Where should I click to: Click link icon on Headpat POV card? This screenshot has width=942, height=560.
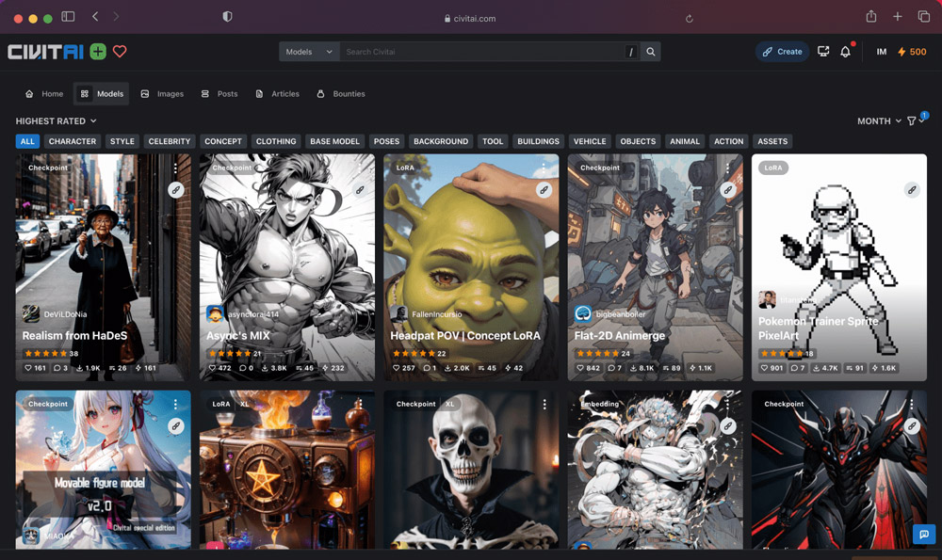point(544,190)
